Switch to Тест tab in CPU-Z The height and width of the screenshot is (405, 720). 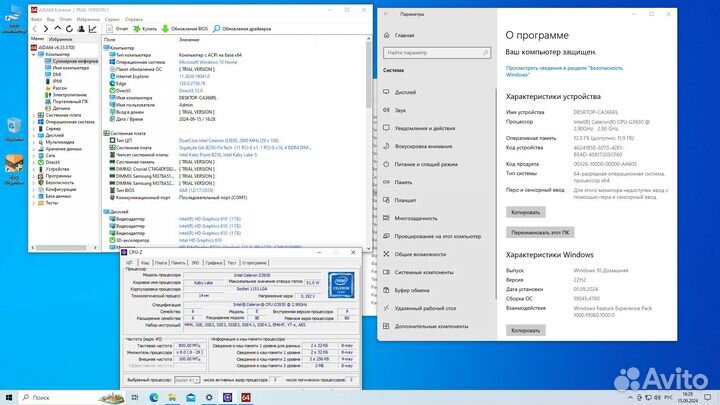click(232, 263)
